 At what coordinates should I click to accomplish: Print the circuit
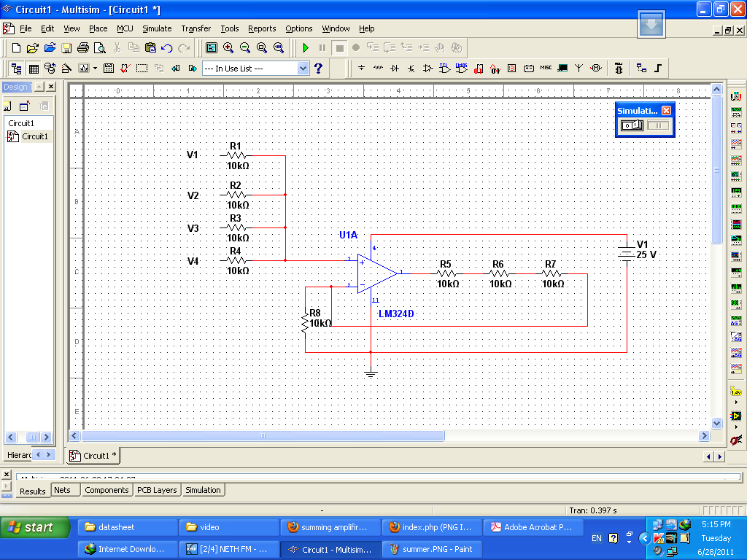point(83,47)
